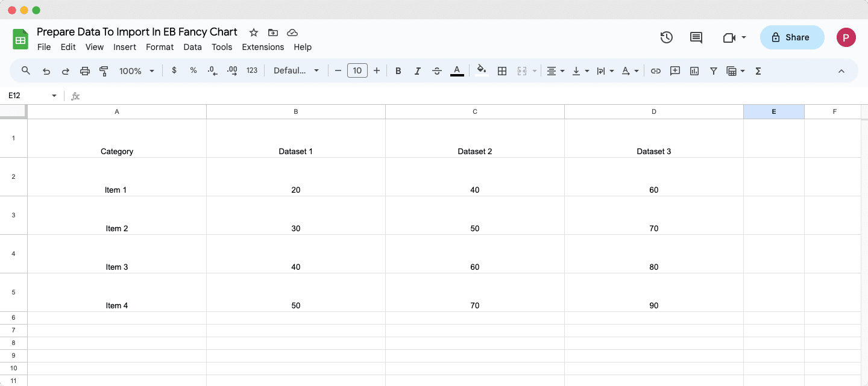Insert a chart from the toolbar
868x386 pixels.
(x=694, y=70)
